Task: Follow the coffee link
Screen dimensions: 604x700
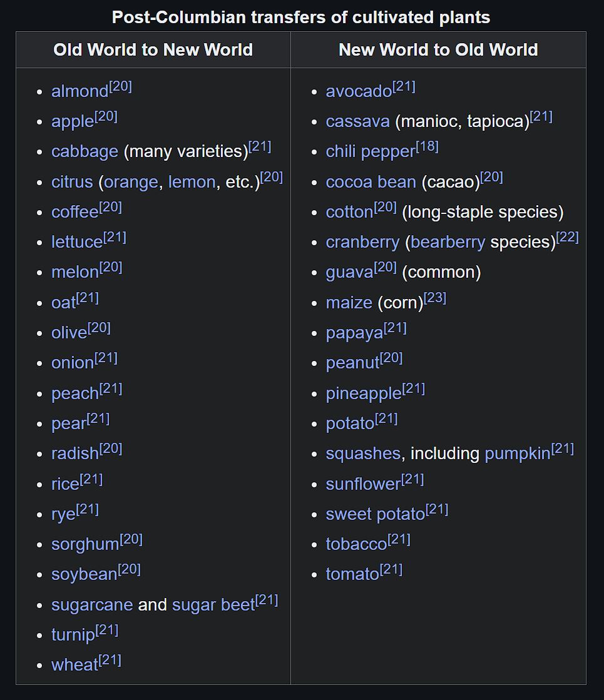Action: (75, 211)
